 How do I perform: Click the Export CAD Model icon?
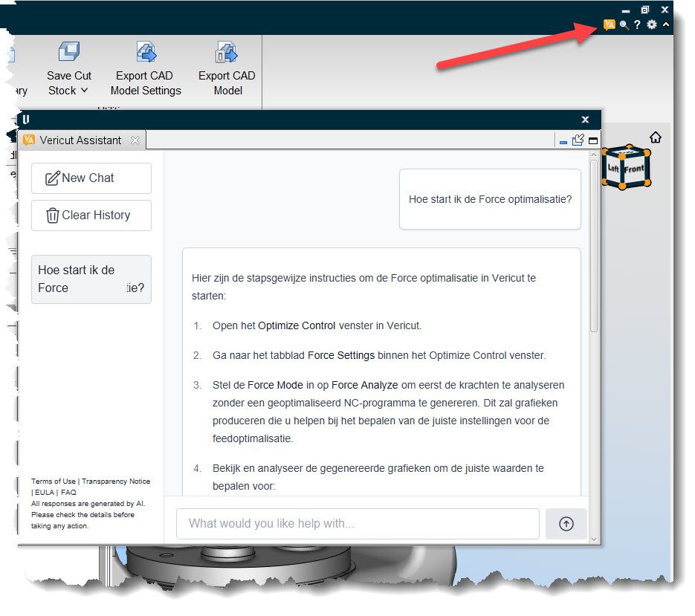[x=226, y=53]
